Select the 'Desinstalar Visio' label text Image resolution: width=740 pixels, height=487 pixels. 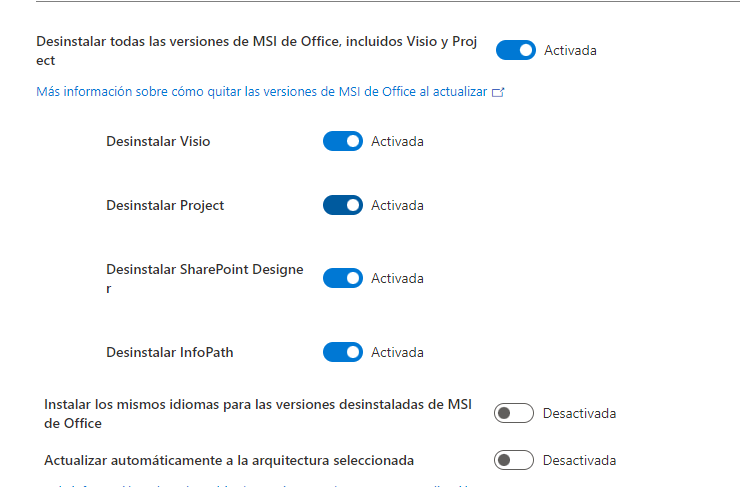pos(158,142)
